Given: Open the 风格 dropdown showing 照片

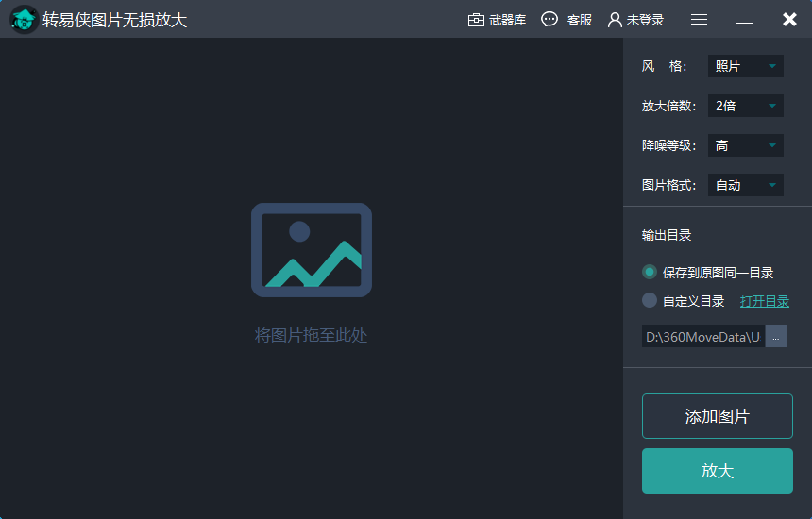Looking at the screenshot, I should point(746,66).
